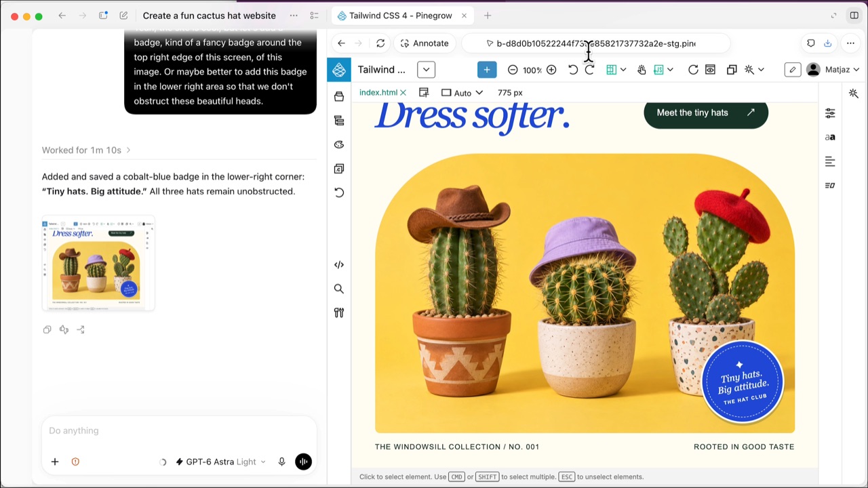Image resolution: width=868 pixels, height=488 pixels.
Task: Open the design palette panel icon
Action: click(339, 144)
